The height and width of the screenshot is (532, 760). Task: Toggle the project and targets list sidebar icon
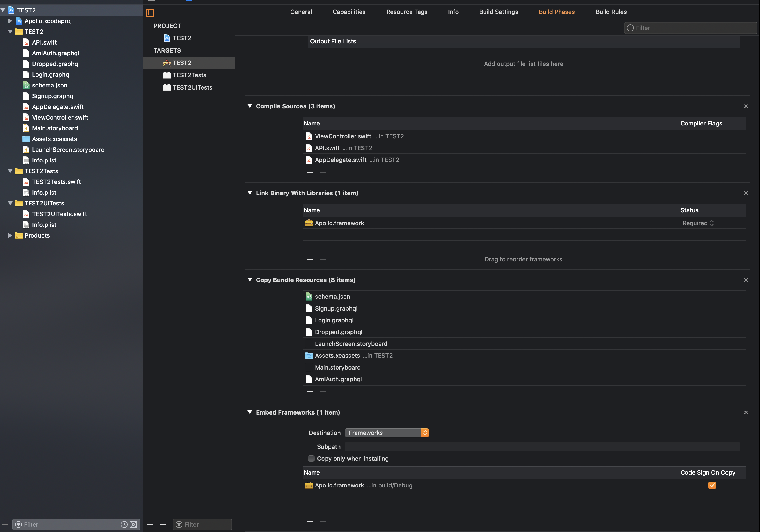(x=150, y=13)
